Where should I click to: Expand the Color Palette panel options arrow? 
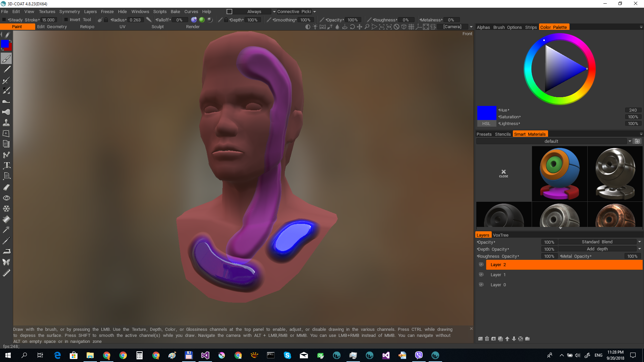(641, 27)
